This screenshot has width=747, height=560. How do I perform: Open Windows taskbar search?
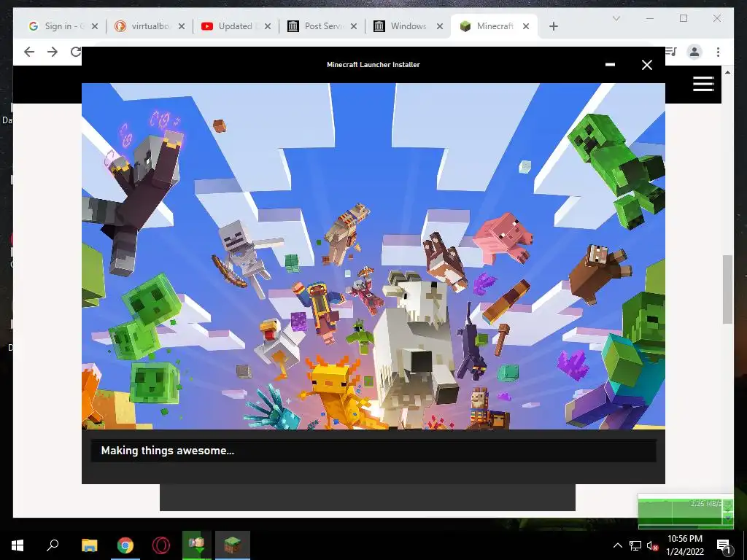click(x=53, y=545)
